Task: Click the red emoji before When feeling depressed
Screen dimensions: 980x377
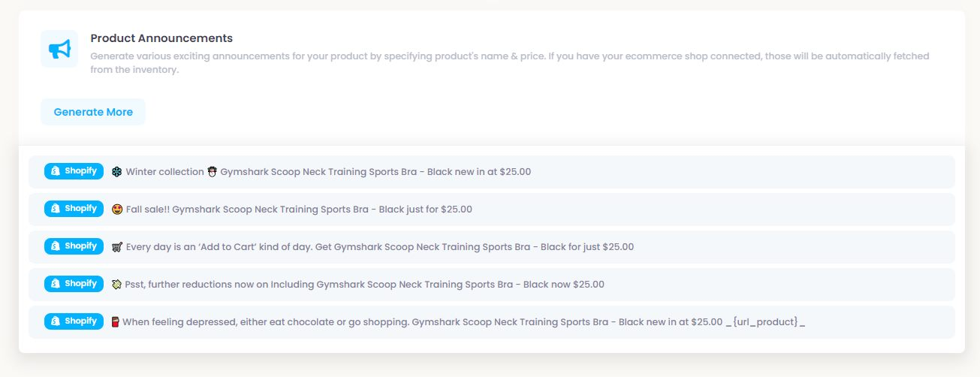Action: tap(116, 322)
